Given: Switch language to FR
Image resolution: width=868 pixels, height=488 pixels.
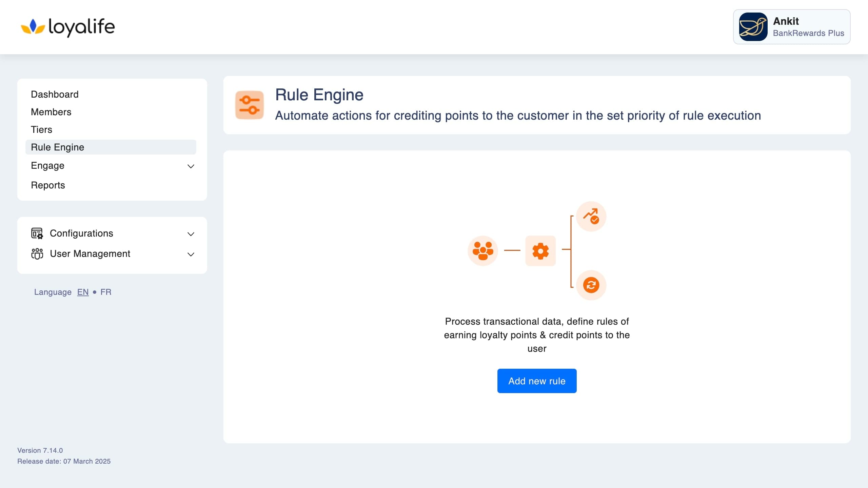Looking at the screenshot, I should click(x=106, y=292).
